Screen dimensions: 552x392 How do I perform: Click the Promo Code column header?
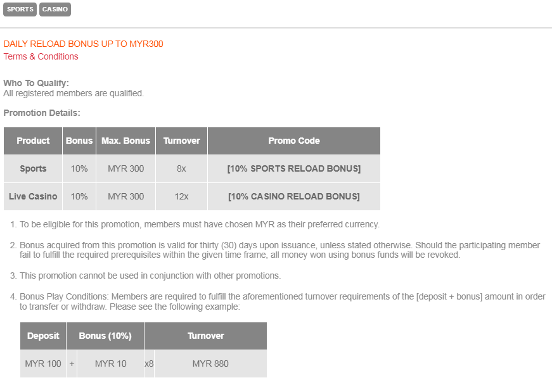(x=293, y=141)
